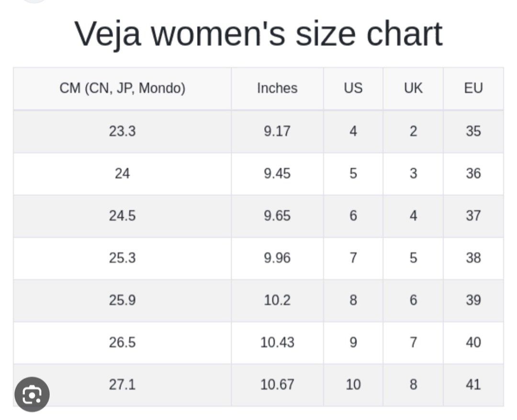
Task: Click the UK column header
Action: [413, 88]
